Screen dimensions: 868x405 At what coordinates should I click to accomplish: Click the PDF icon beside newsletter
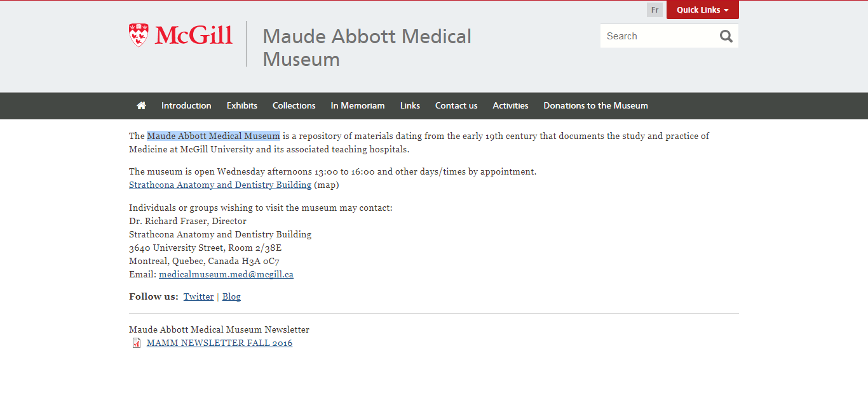(x=137, y=343)
